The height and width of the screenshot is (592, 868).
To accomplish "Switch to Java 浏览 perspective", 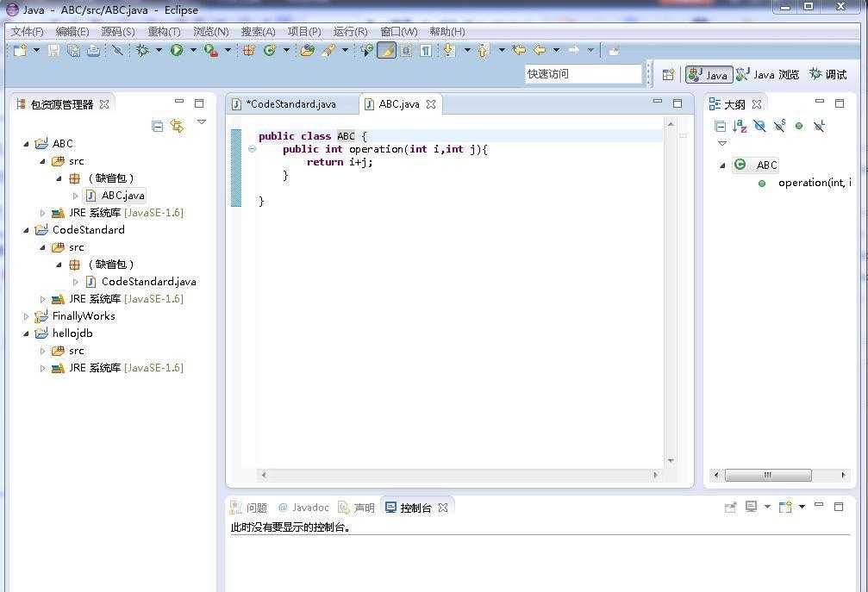I will pos(767,75).
